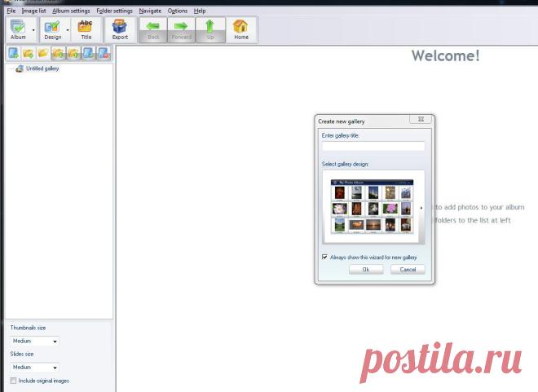Expand the Album button dropdown arrow
Image resolution: width=538 pixels, height=392 pixels.
[x=33, y=30]
